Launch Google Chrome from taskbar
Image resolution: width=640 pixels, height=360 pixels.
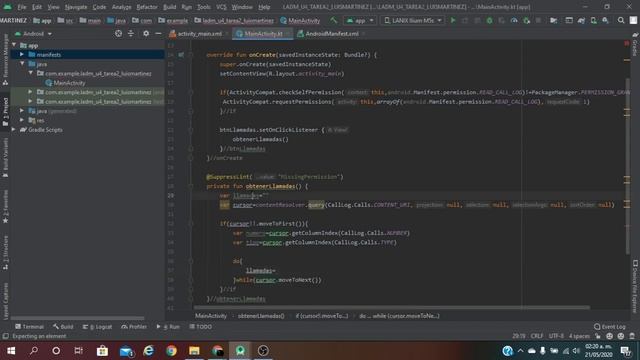pos(171,351)
